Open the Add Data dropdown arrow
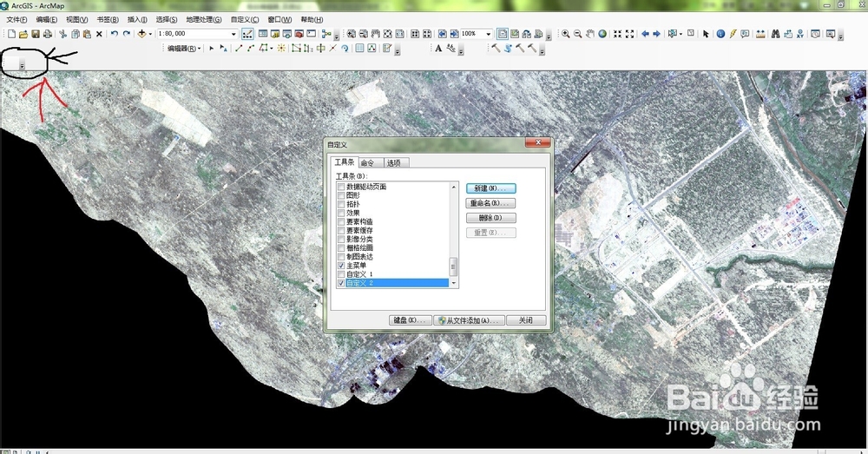The height and width of the screenshot is (454, 868). [150, 34]
